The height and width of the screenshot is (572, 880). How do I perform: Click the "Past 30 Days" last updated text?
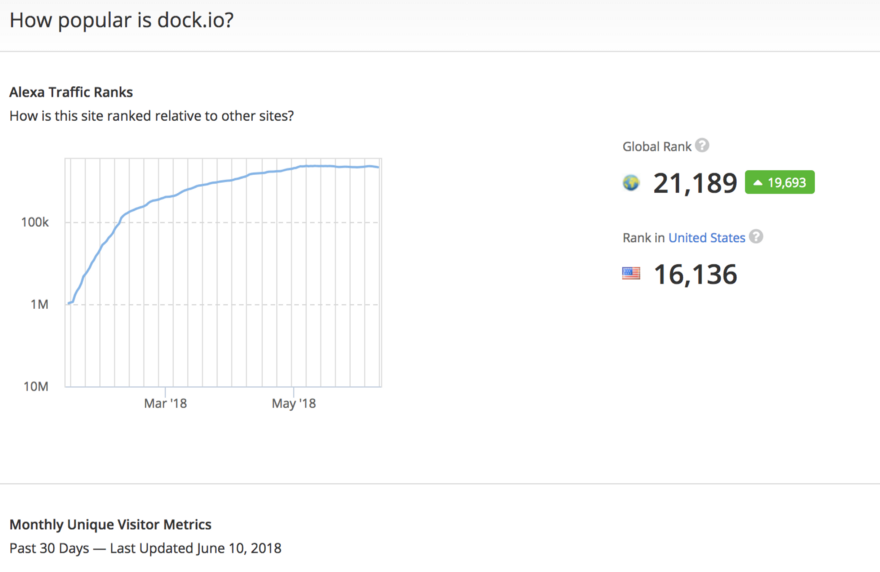145,548
